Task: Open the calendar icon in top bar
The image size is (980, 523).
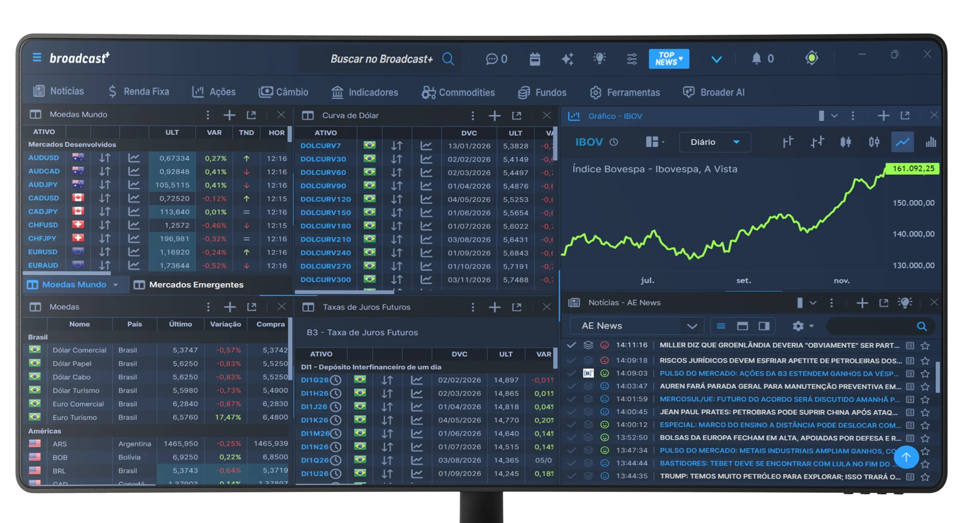Action: pos(535,59)
